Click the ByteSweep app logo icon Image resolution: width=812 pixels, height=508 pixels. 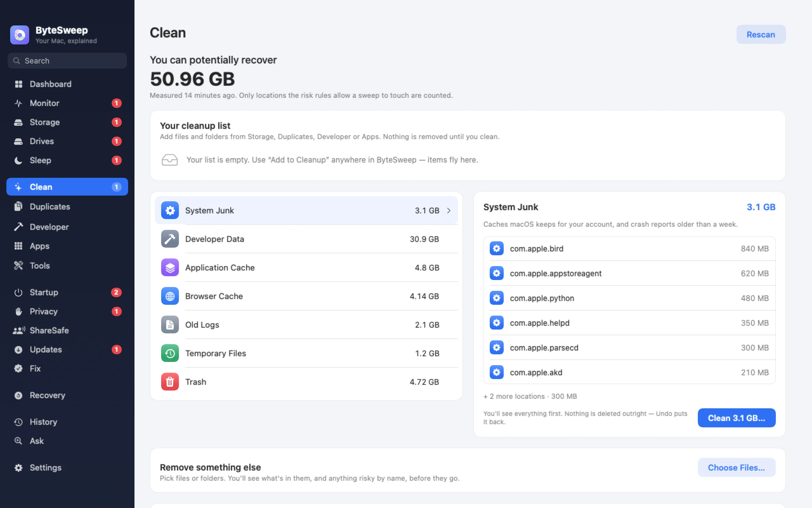point(19,35)
